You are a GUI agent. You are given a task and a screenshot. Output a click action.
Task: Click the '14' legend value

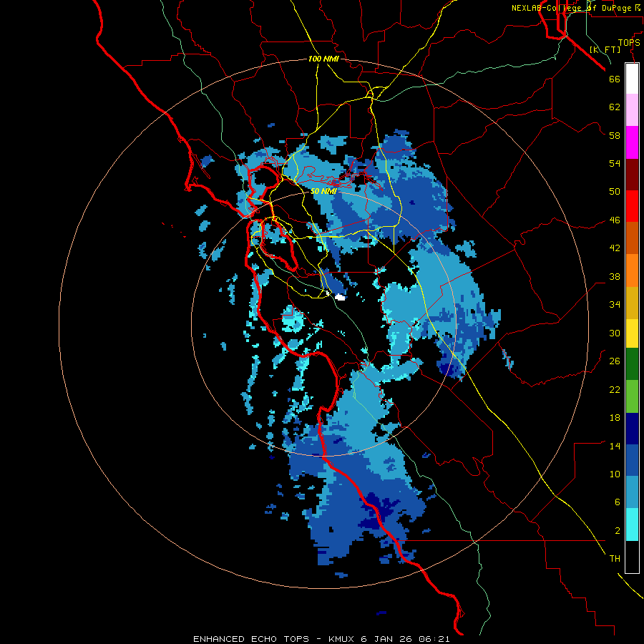[615, 446]
